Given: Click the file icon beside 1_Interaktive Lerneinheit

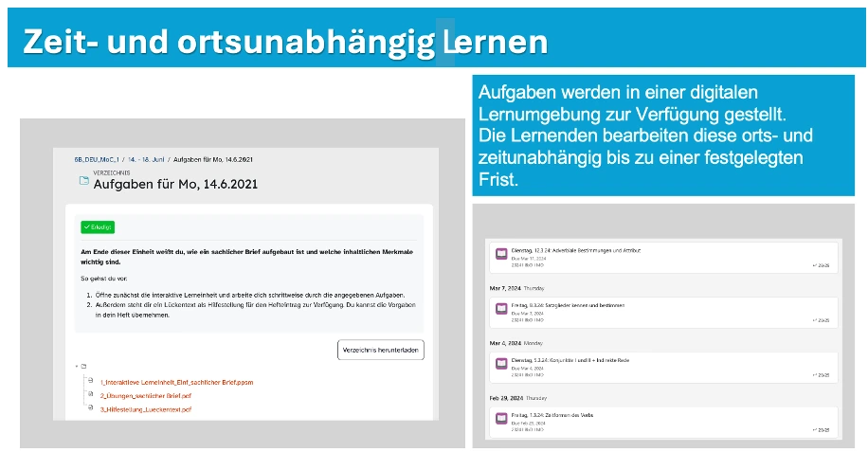Looking at the screenshot, I should (x=91, y=382).
